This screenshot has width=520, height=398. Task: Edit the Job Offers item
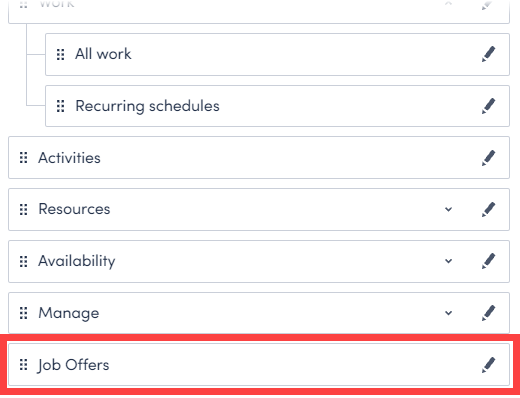tap(488, 365)
